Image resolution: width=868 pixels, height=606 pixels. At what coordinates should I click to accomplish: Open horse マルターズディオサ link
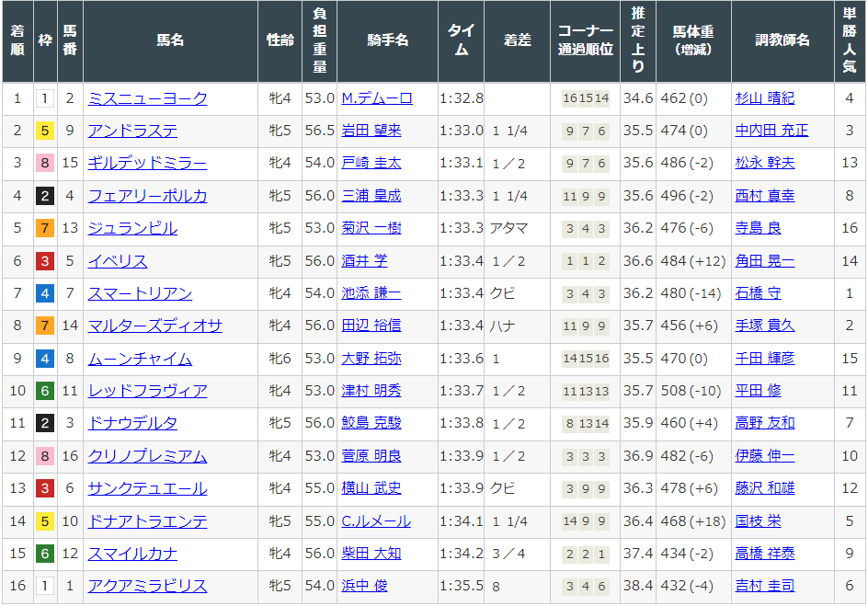pyautogui.click(x=155, y=326)
